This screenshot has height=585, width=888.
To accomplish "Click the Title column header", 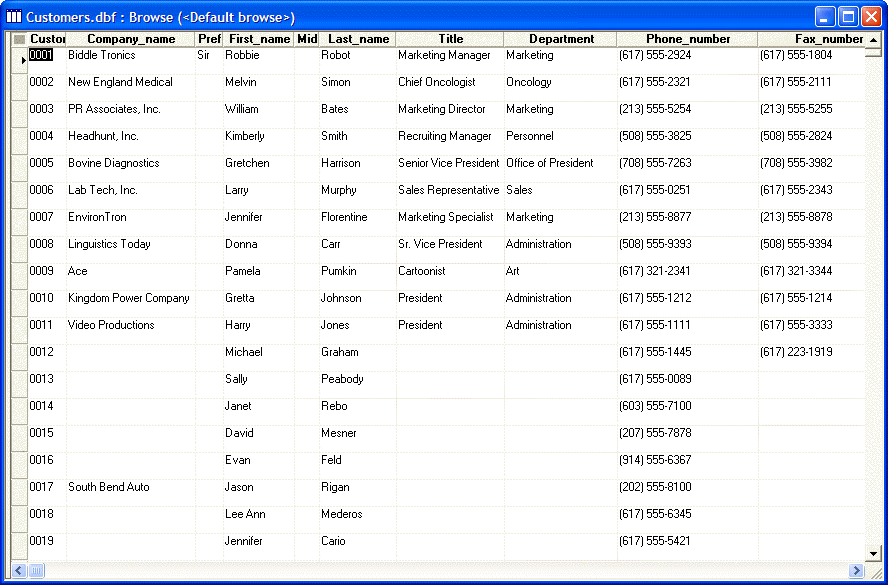I will pyautogui.click(x=450, y=39).
